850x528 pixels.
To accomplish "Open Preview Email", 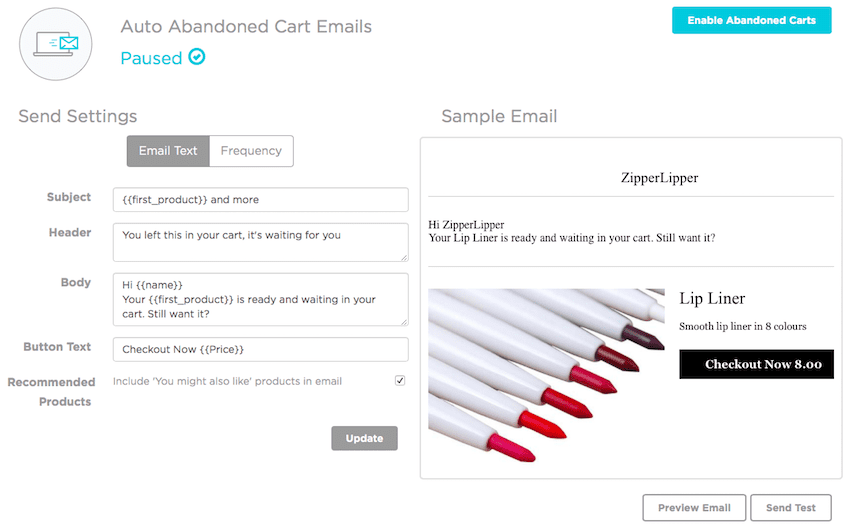I will coord(693,508).
